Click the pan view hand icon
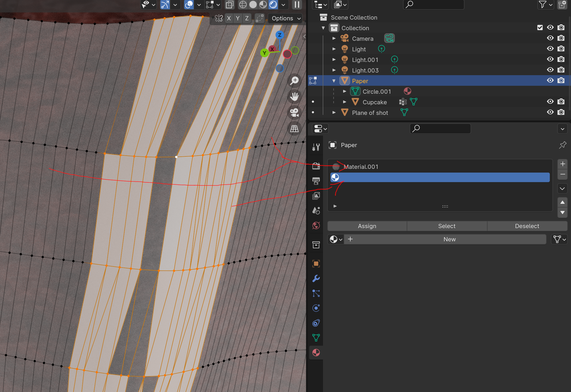This screenshot has height=392, width=571. tap(294, 96)
